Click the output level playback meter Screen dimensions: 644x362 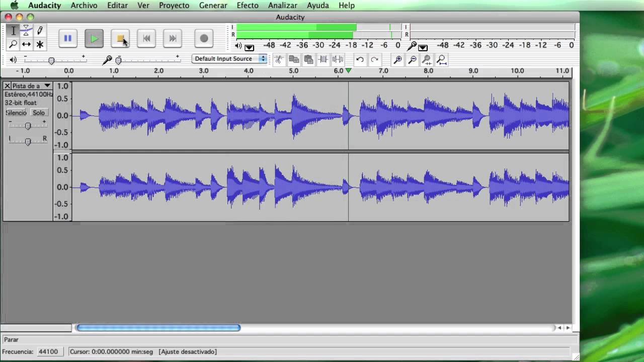click(x=318, y=31)
